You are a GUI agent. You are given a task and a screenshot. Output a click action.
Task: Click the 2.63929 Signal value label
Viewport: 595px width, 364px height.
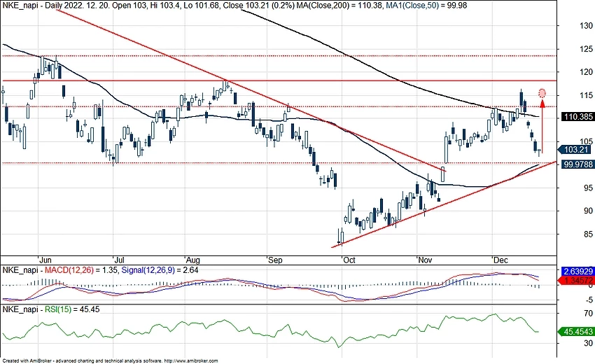(578, 272)
